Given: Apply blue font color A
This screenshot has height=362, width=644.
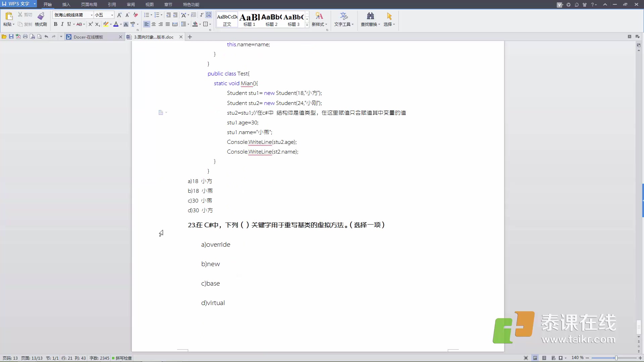Looking at the screenshot, I should coord(116,24).
